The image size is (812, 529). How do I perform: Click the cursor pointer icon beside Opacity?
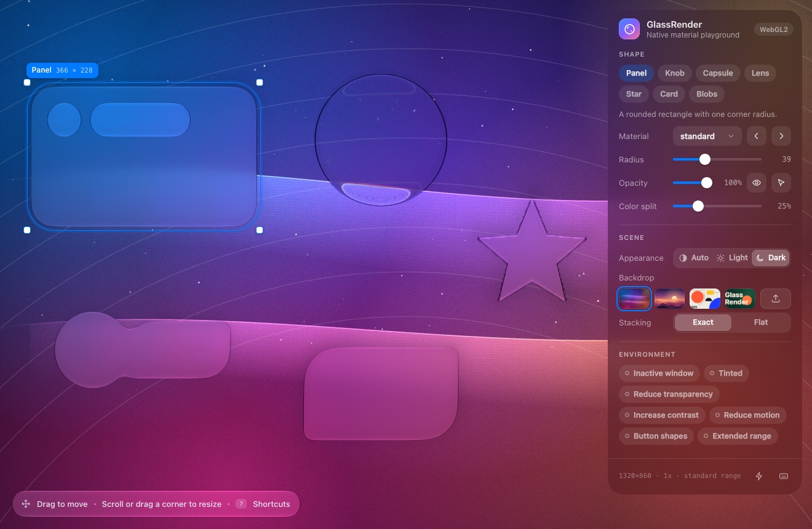[x=781, y=183]
